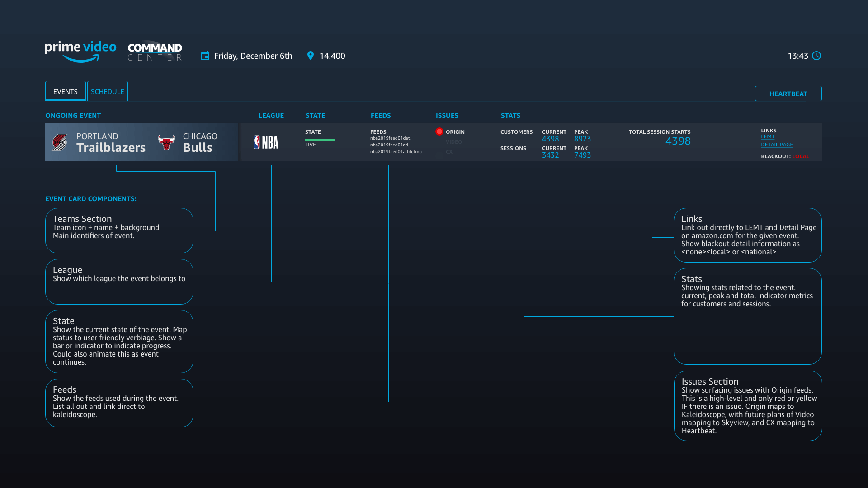Click the Chicago Bulls team logo

[166, 142]
